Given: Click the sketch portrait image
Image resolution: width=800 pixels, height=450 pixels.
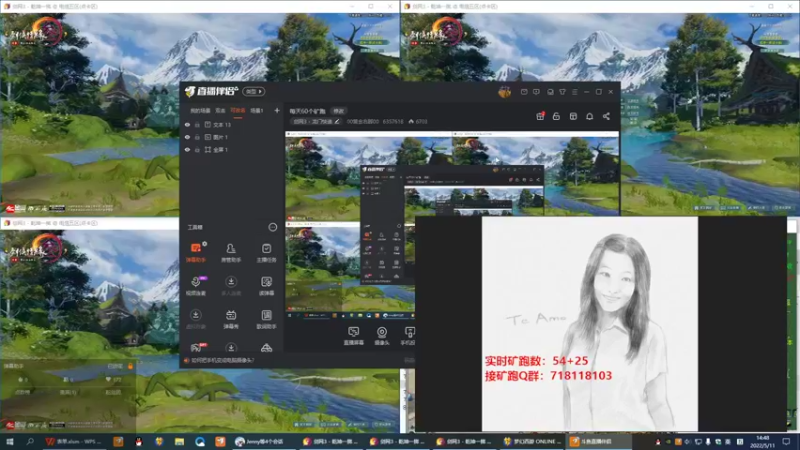Looking at the screenshot, I should [x=590, y=324].
